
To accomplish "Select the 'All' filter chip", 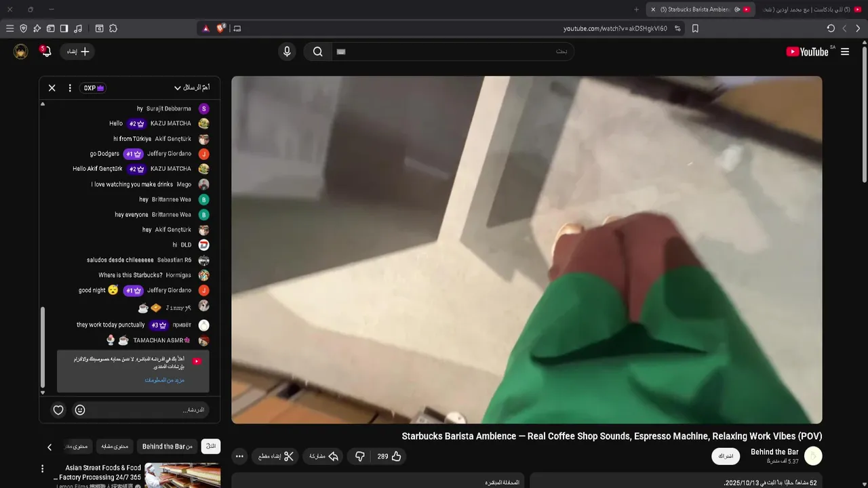I will (x=211, y=447).
